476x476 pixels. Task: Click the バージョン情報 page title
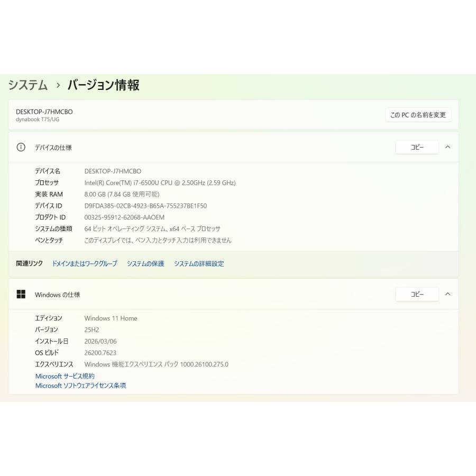(x=103, y=85)
